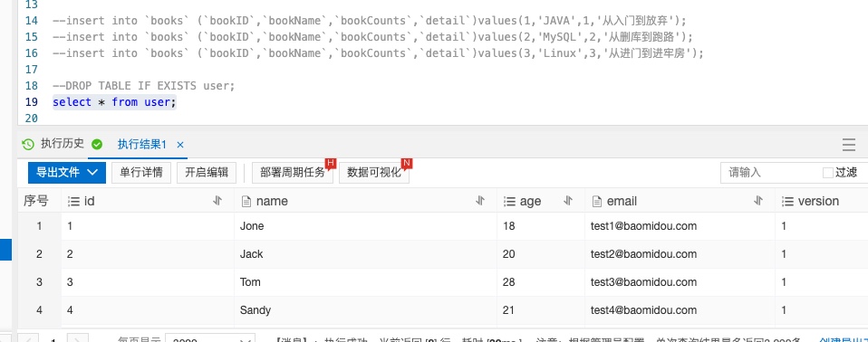The image size is (868, 342).
Task: Sort by the name column sort icon
Action: [x=480, y=201]
